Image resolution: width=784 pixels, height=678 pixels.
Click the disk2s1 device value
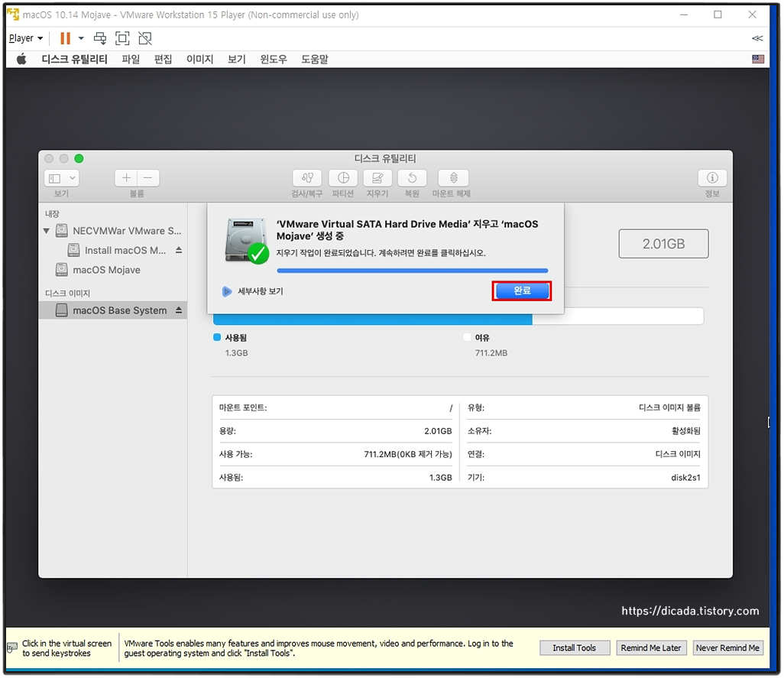(x=685, y=478)
